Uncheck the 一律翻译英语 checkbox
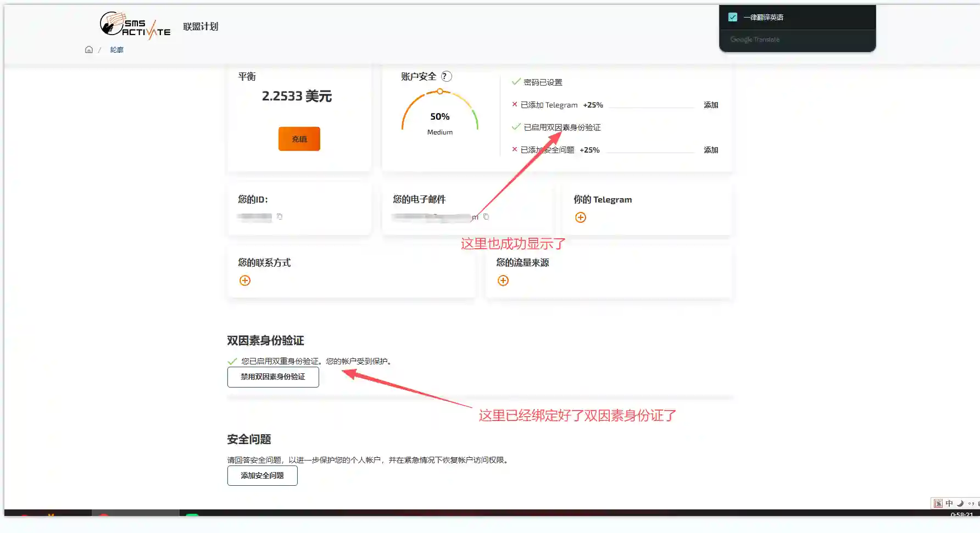This screenshot has height=533, width=980. point(733,17)
